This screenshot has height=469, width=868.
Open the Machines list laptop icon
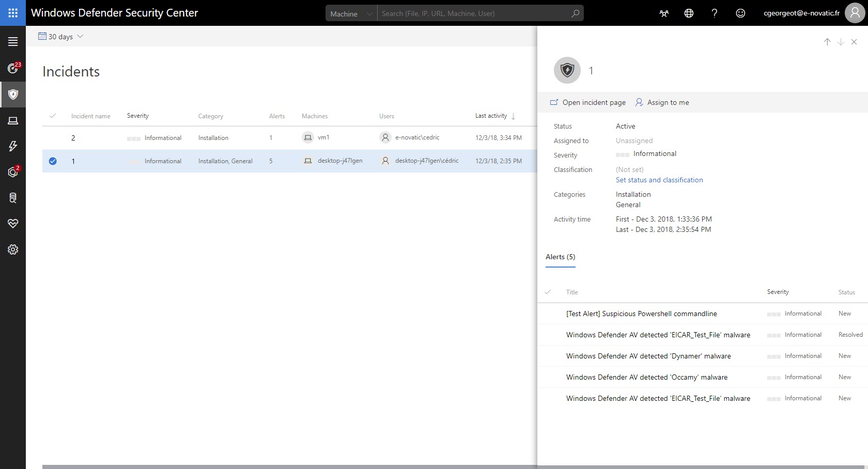[13, 120]
